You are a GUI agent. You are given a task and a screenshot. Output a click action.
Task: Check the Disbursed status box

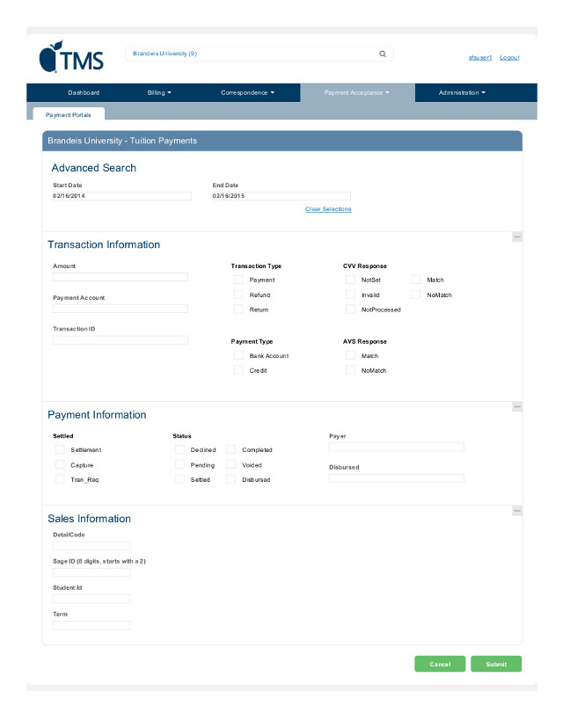click(230, 479)
